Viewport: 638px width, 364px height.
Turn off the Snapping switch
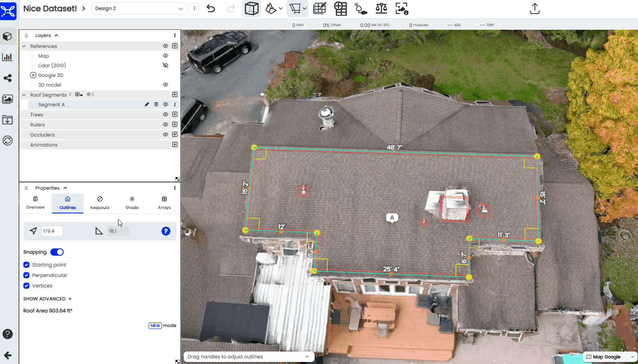click(57, 252)
